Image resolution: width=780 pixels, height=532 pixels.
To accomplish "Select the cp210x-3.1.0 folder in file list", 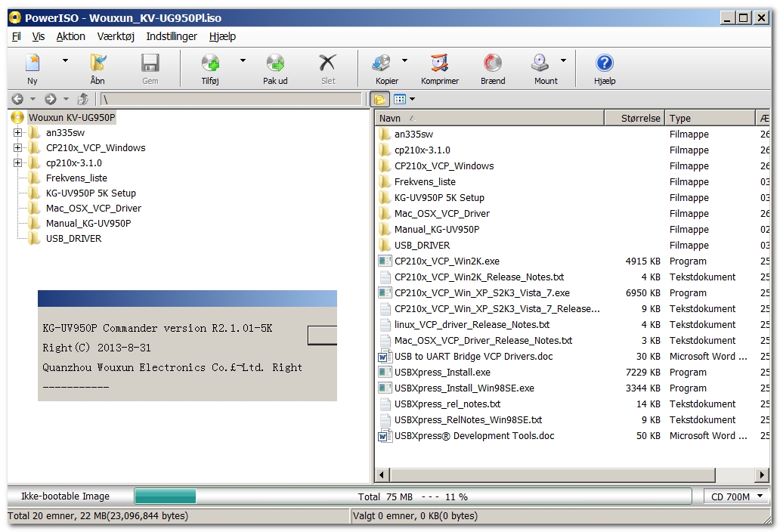I will point(422,150).
